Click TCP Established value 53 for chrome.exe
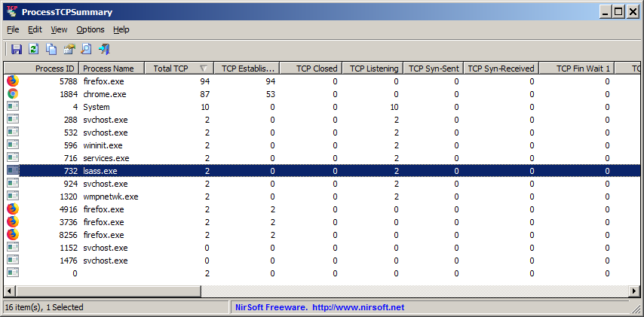644x317 pixels. [270, 94]
